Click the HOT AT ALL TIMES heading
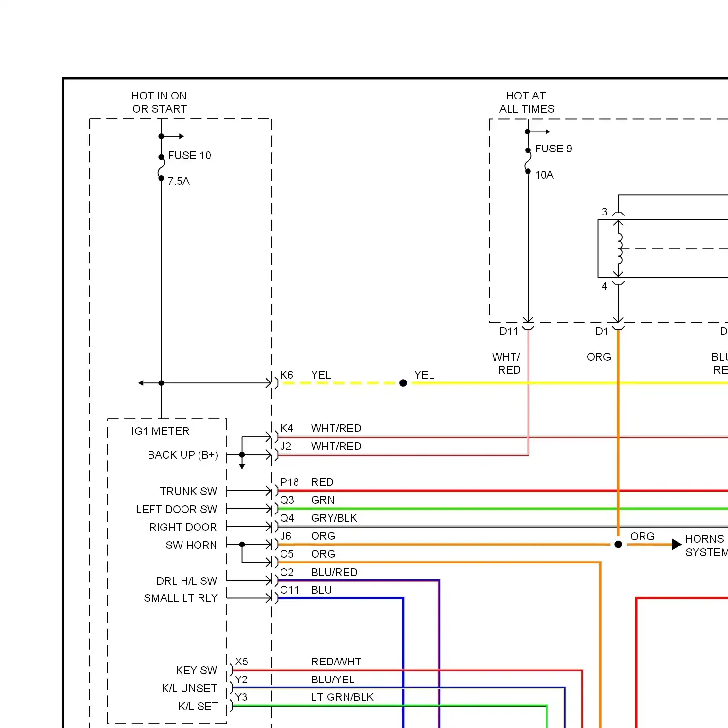This screenshot has width=728, height=728. [527, 102]
